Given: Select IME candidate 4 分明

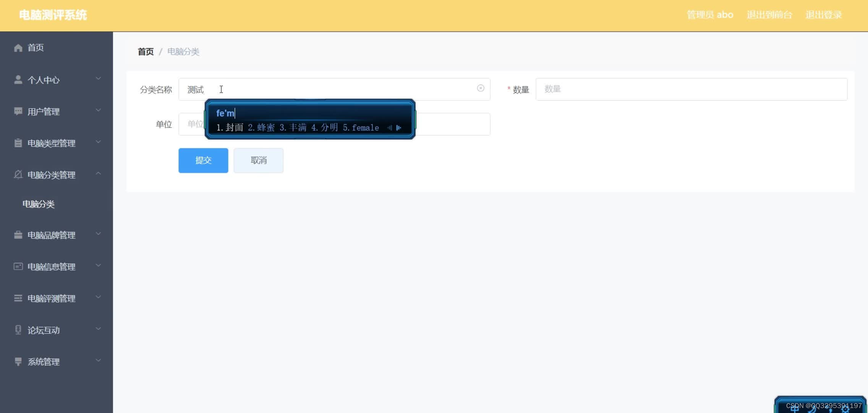Looking at the screenshot, I should (x=325, y=128).
